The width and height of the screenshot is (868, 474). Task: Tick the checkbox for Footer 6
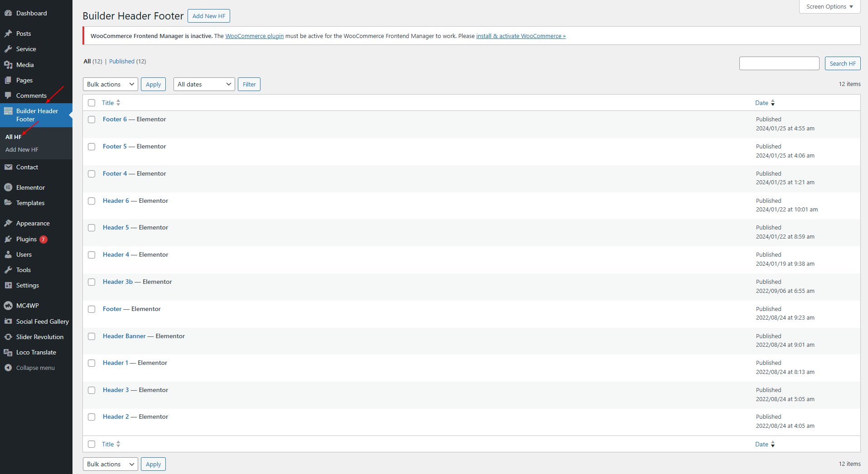(92, 120)
